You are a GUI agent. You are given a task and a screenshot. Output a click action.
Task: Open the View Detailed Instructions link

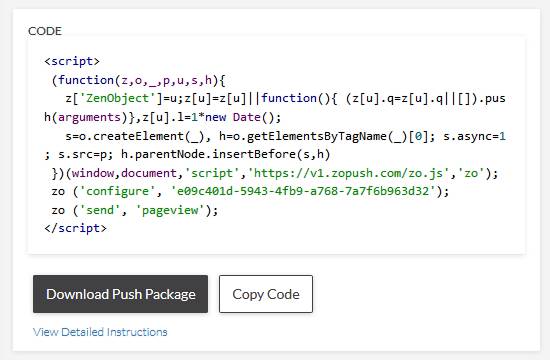pyautogui.click(x=100, y=332)
